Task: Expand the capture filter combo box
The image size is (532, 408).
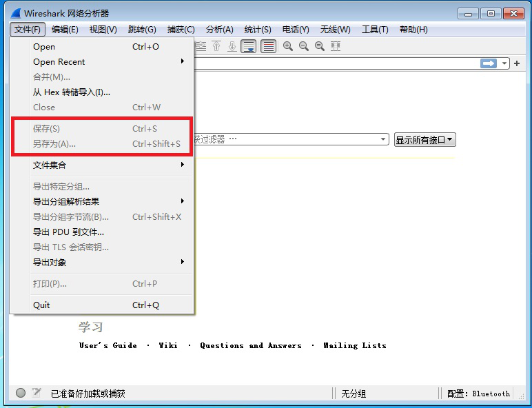Action: coord(382,139)
